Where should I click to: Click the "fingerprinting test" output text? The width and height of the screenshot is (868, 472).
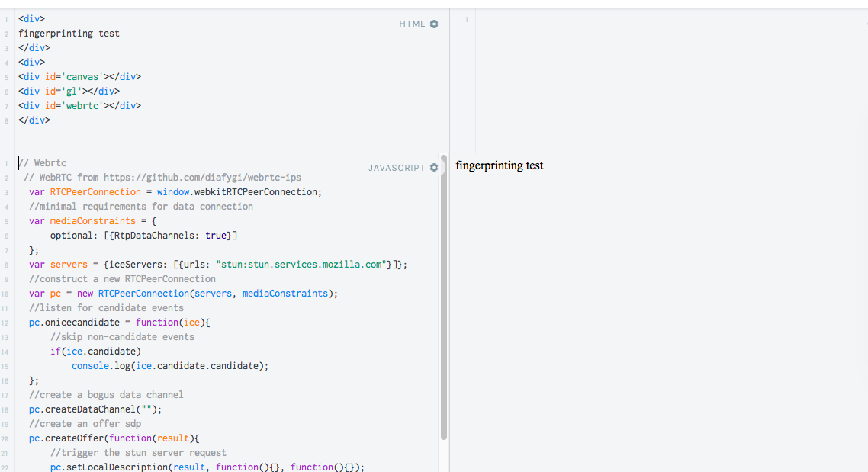click(x=500, y=165)
